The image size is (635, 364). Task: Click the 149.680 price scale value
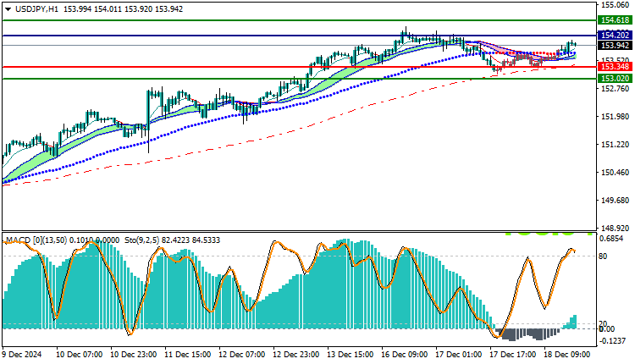tap(616, 201)
